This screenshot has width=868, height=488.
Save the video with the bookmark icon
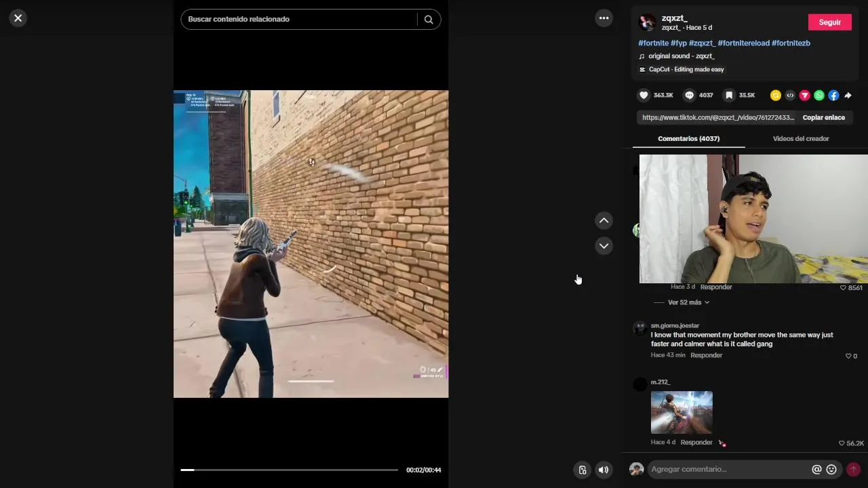(x=729, y=96)
